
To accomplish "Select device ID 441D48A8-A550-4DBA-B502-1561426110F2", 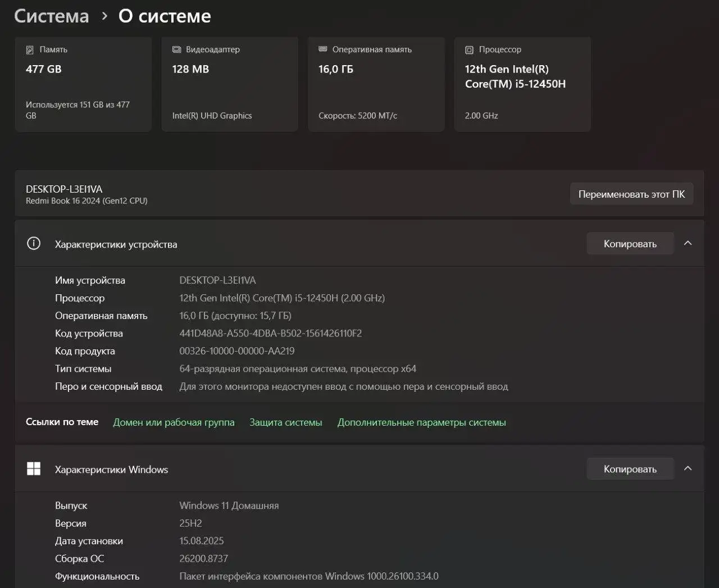I will pos(271,333).
